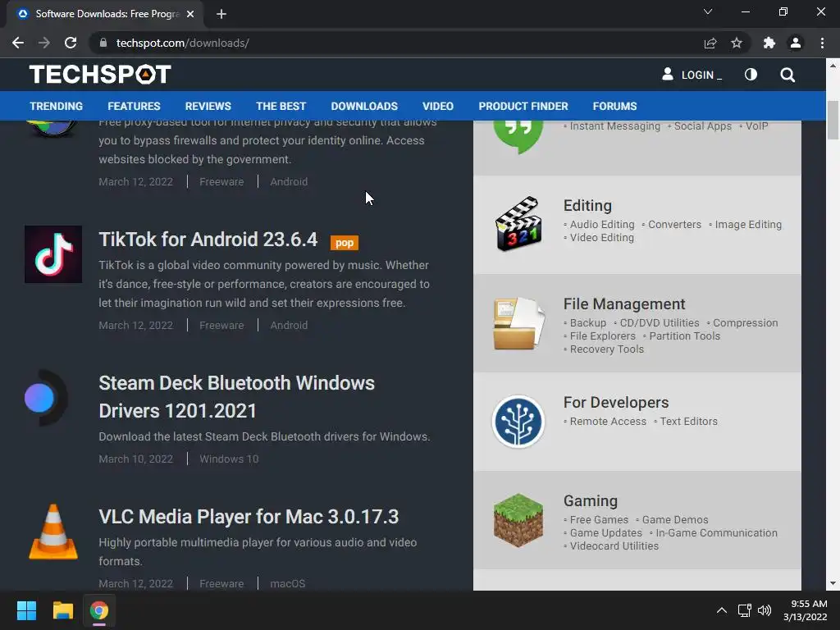Click the address bar URL field
This screenshot has height=630, width=840.
(x=396, y=43)
